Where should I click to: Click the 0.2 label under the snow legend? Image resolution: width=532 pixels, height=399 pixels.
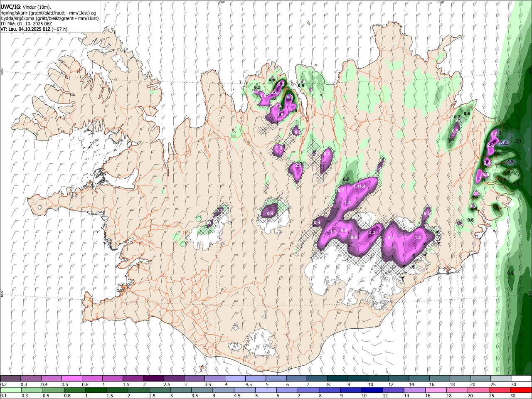3,384
